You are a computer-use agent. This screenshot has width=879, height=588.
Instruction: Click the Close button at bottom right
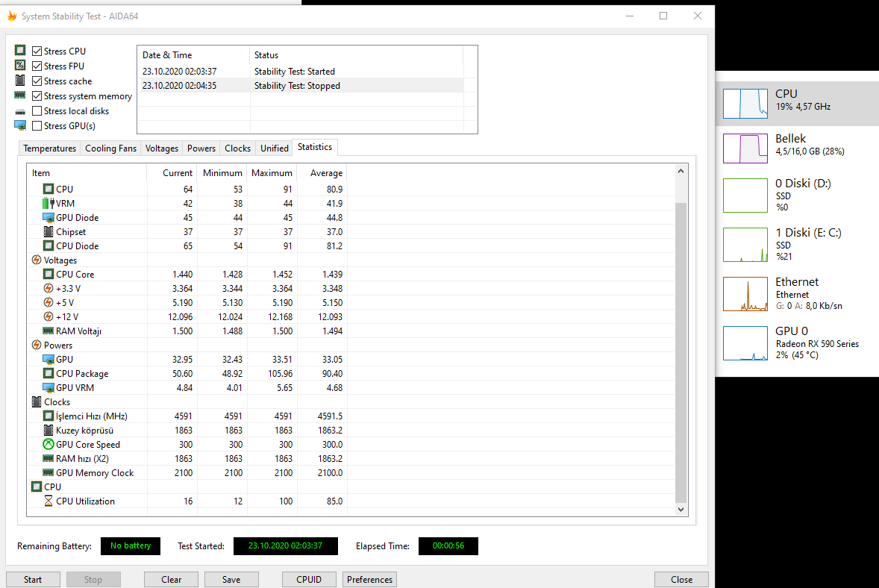(x=681, y=580)
